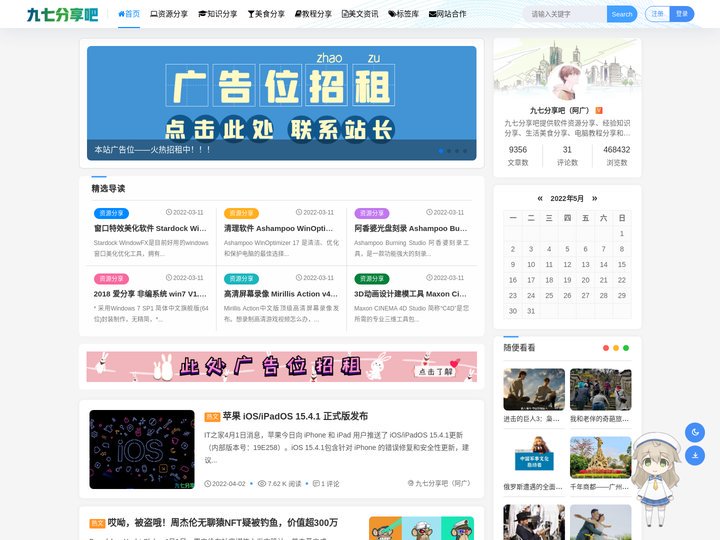Open the 标签库 menu
The height and width of the screenshot is (540, 720).
pos(404,14)
